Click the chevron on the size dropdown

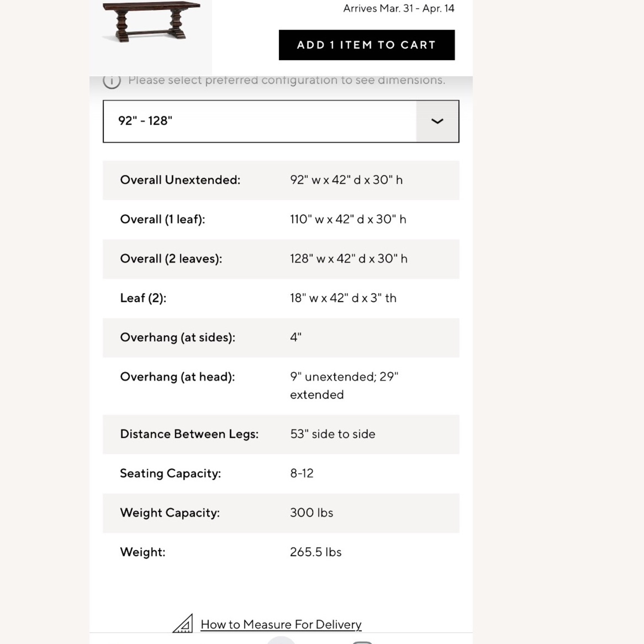[437, 121]
